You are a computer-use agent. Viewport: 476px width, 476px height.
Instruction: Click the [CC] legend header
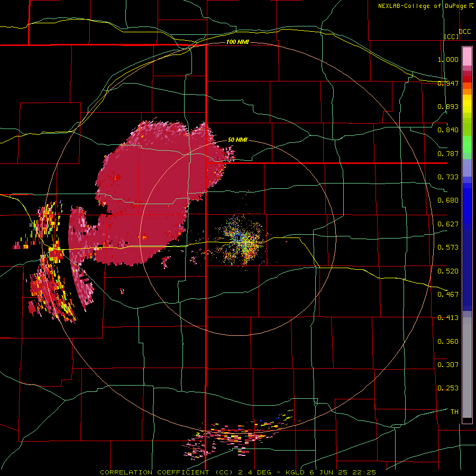[x=452, y=36]
